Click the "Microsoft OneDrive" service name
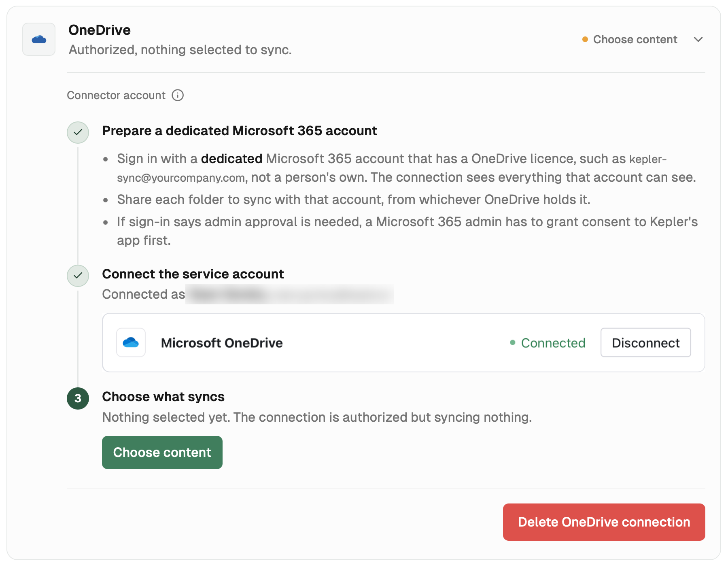Viewport: 728px width, 565px height. pyautogui.click(x=222, y=343)
